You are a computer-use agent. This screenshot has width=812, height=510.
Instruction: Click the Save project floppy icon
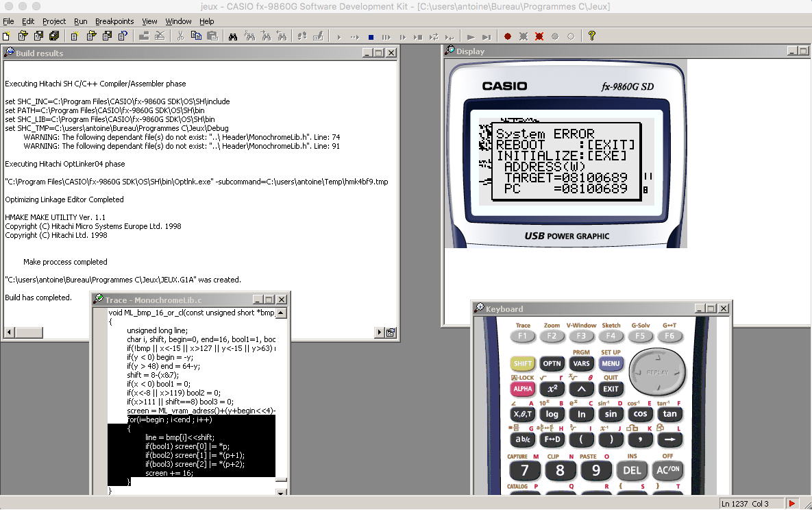[39, 36]
